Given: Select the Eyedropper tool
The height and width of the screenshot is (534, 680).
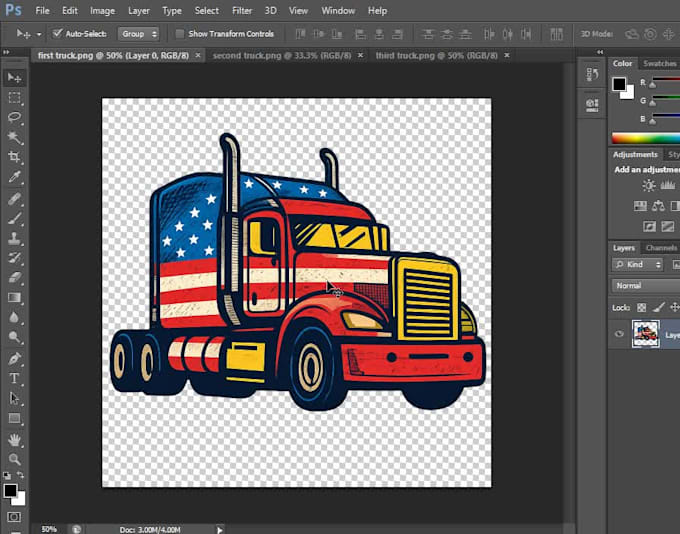Looking at the screenshot, I should (x=14, y=177).
